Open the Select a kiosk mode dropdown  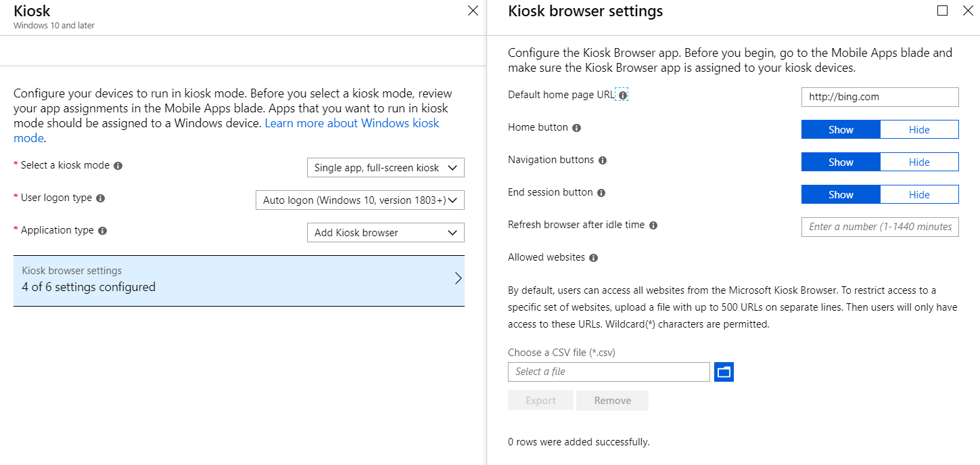[x=386, y=168]
